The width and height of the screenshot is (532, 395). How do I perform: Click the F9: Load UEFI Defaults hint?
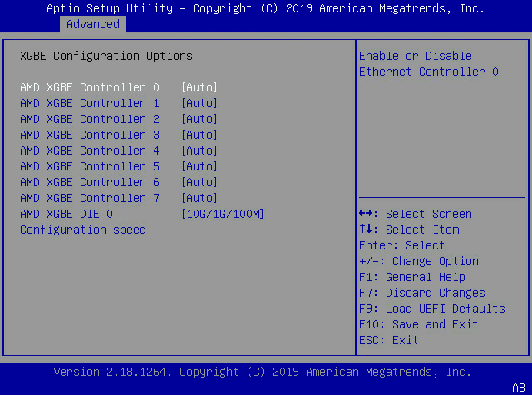(432, 309)
